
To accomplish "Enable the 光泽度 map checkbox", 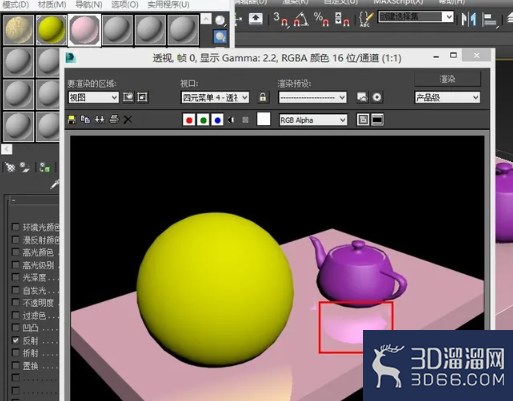I will coord(15,277).
